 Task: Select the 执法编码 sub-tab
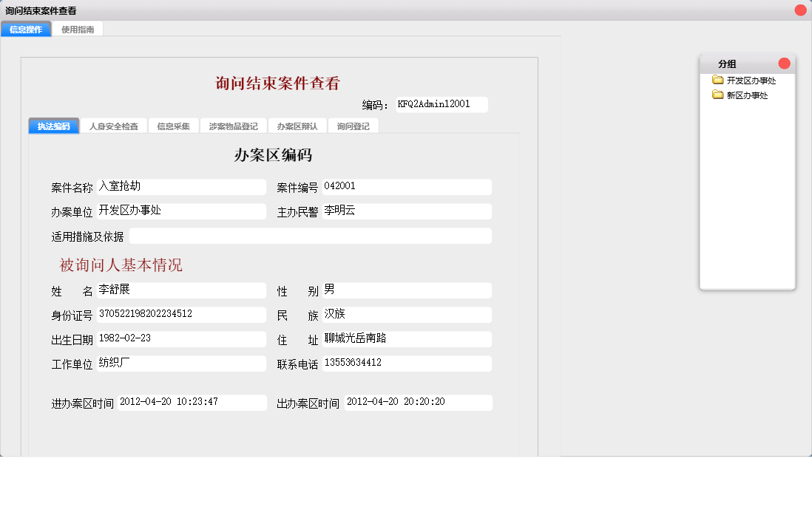(x=53, y=126)
